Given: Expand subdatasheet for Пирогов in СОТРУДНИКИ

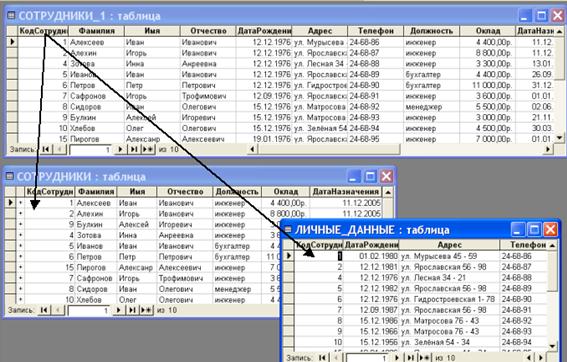Looking at the screenshot, I should pyautogui.click(x=21, y=267).
